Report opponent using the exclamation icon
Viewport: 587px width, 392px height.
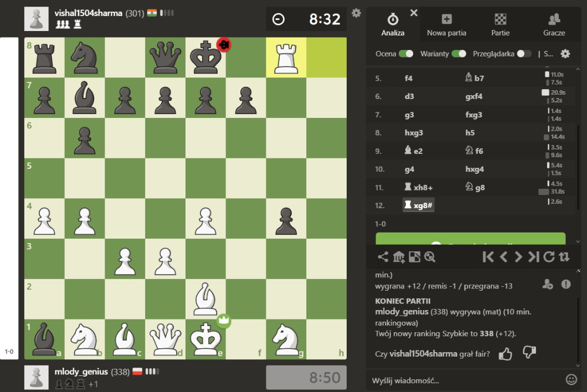coord(565,284)
